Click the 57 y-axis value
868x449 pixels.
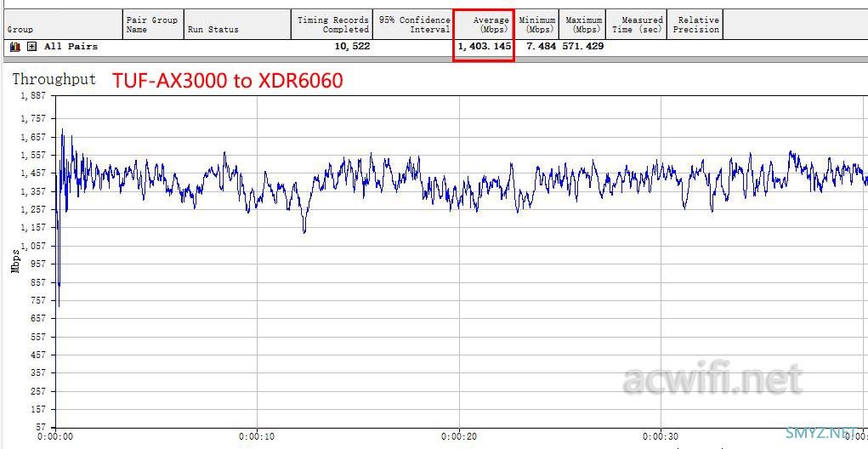pos(42,428)
